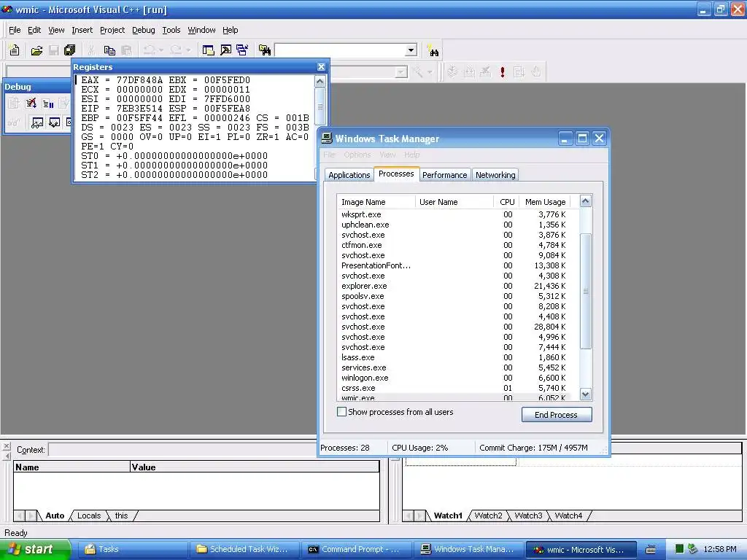Tick Show processes from all users
747x560 pixels.
341,412
